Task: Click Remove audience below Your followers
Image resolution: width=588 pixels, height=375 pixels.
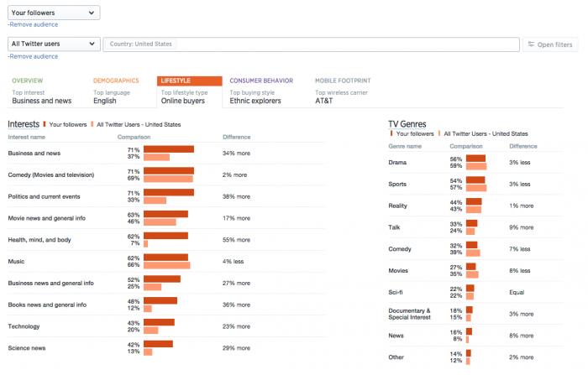Action: coord(33,25)
